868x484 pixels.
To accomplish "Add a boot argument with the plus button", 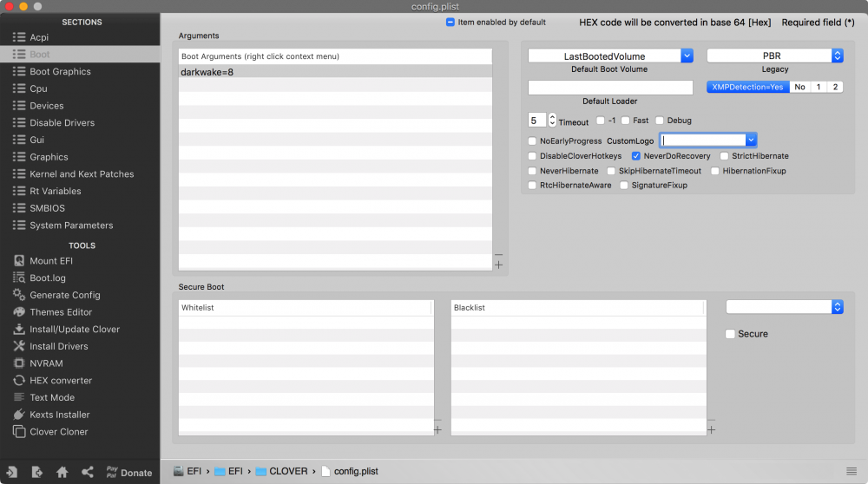I will point(499,265).
